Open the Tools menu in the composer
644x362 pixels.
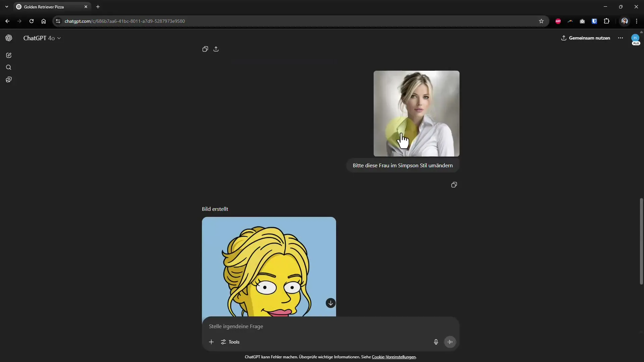pyautogui.click(x=230, y=342)
